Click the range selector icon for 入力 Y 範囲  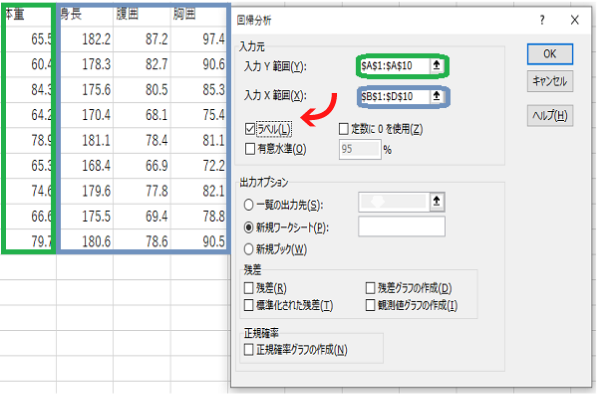coord(435,66)
